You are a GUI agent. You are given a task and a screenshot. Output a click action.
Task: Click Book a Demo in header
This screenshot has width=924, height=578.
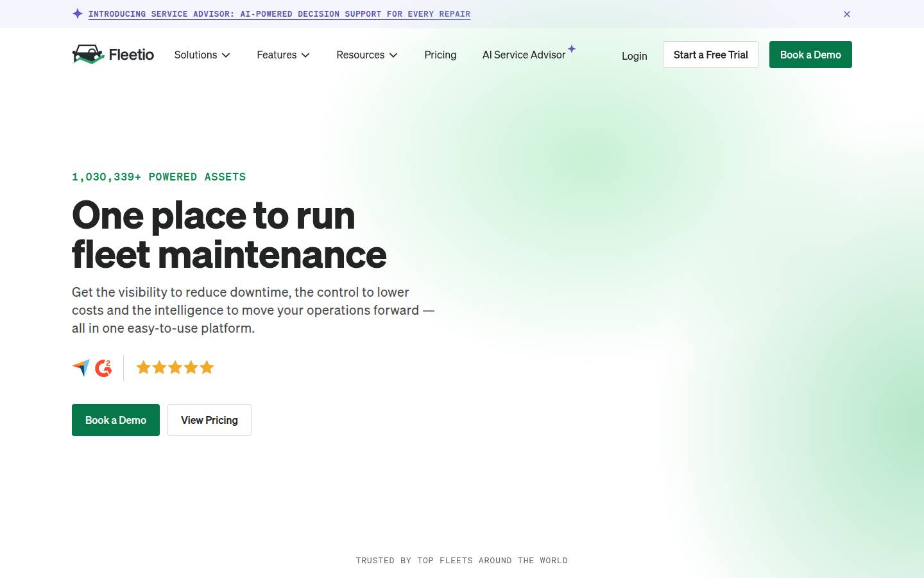pos(810,55)
